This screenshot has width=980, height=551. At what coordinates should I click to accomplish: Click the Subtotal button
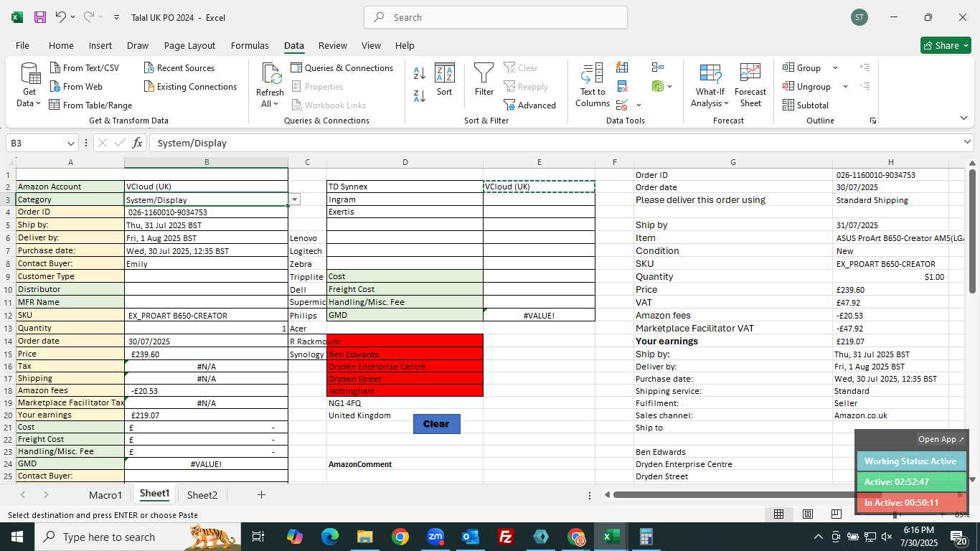(x=806, y=105)
